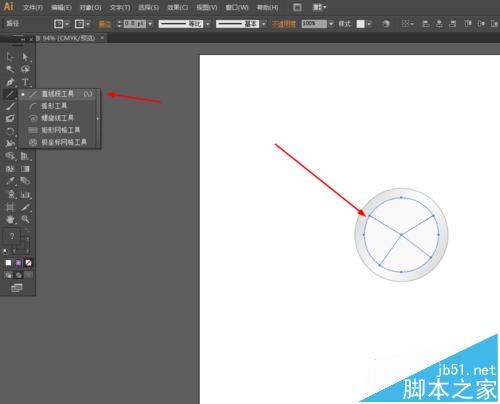Open the opacity value dropdown
This screenshot has height=404, width=500.
click(331, 24)
